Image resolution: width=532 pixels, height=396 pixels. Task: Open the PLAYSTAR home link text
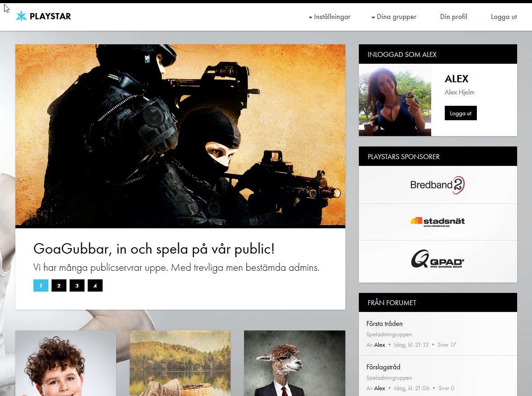click(x=50, y=16)
